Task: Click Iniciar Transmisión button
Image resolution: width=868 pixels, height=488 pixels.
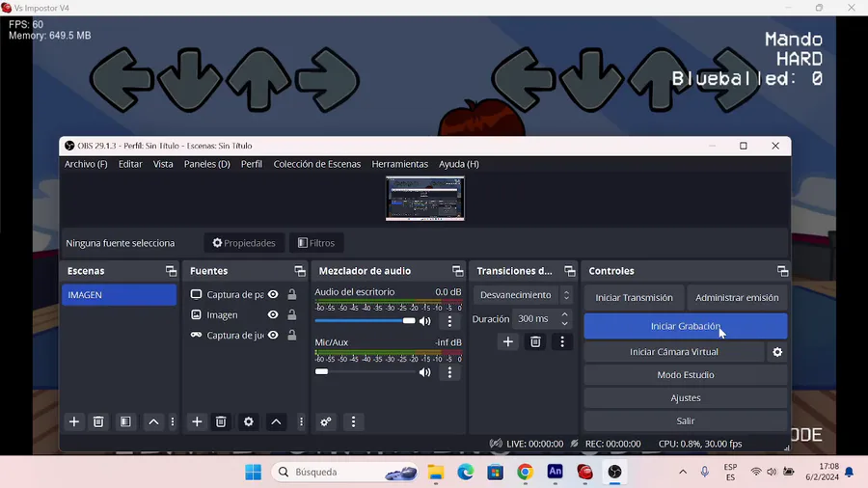Action: (634, 298)
